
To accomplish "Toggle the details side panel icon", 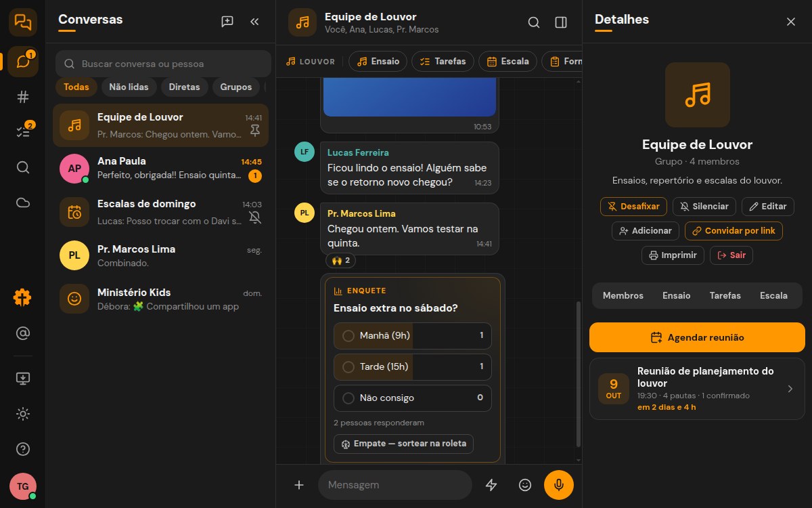I will pyautogui.click(x=561, y=22).
